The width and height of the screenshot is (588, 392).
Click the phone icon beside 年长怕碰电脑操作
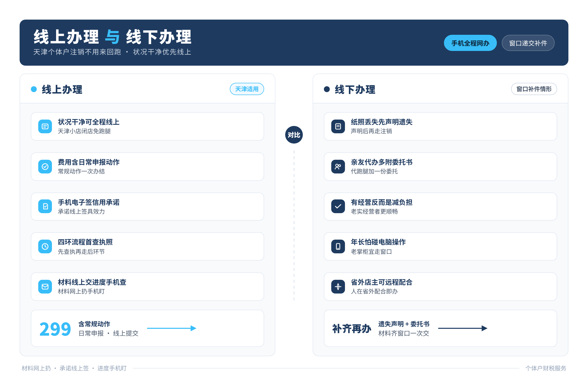pos(338,246)
